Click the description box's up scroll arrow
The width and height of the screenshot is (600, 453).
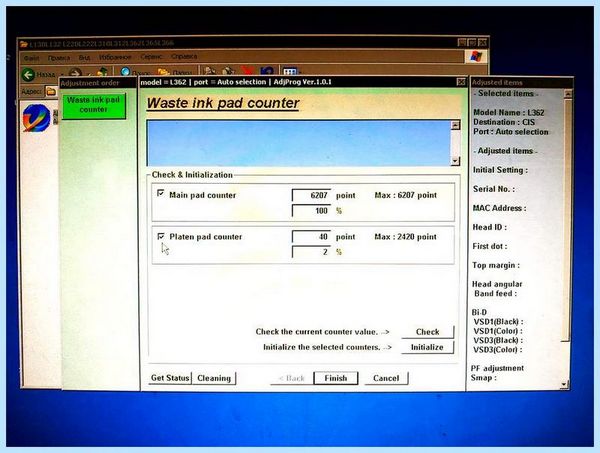click(455, 125)
